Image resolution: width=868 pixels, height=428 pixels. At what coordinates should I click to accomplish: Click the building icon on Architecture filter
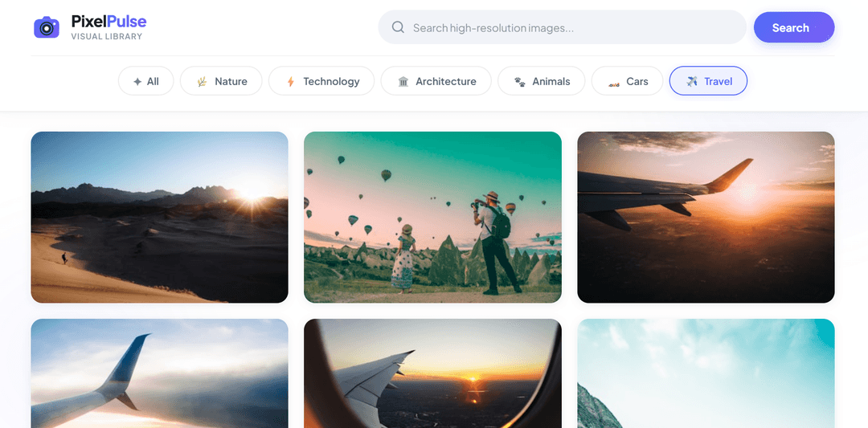(x=403, y=81)
